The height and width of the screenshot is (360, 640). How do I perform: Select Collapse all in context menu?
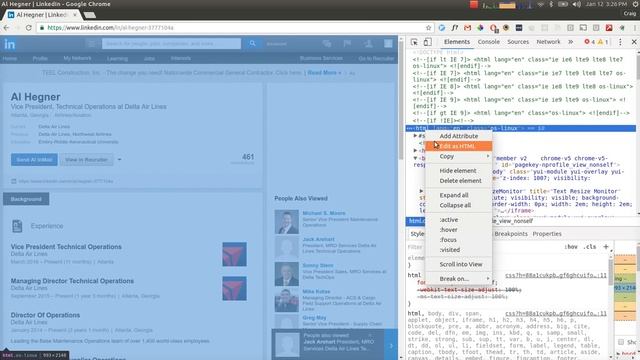(458, 205)
